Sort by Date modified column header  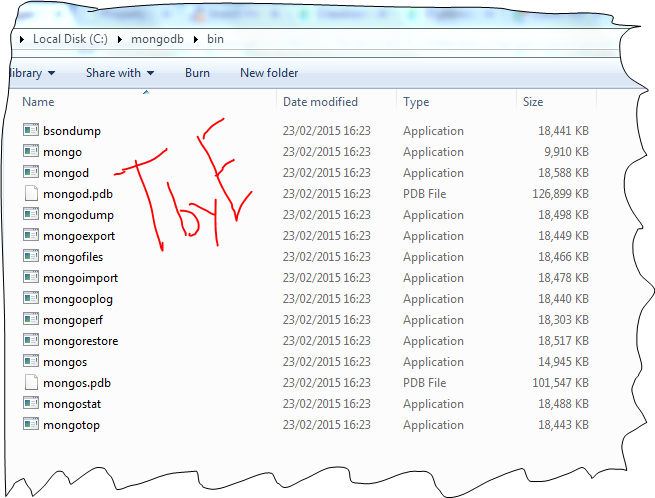320,102
